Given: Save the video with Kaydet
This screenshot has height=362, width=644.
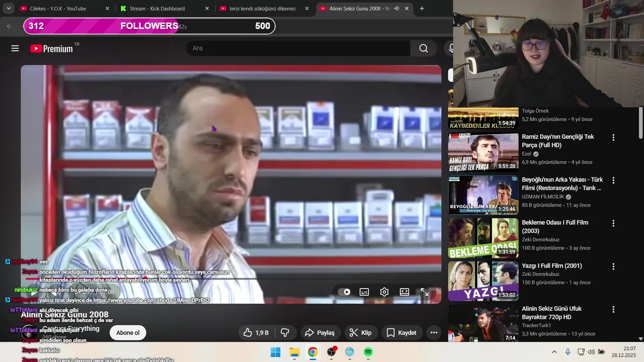Looking at the screenshot, I should pyautogui.click(x=401, y=333).
